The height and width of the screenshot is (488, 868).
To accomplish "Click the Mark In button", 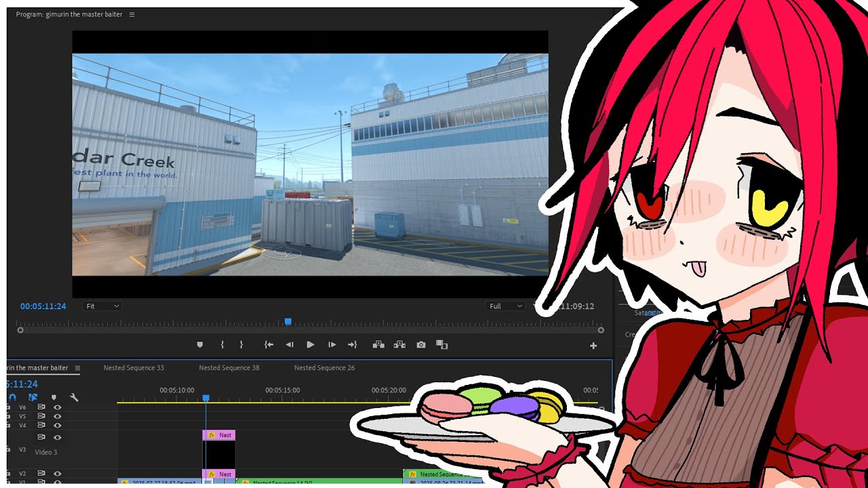I will point(222,345).
